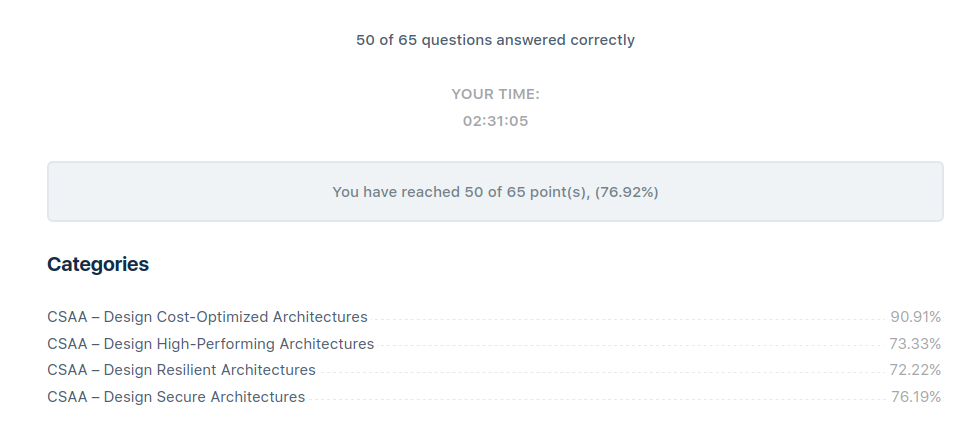968x448 pixels.
Task: Click the dotted leader line in the Cost-Optimized row
Action: pyautogui.click(x=629, y=320)
